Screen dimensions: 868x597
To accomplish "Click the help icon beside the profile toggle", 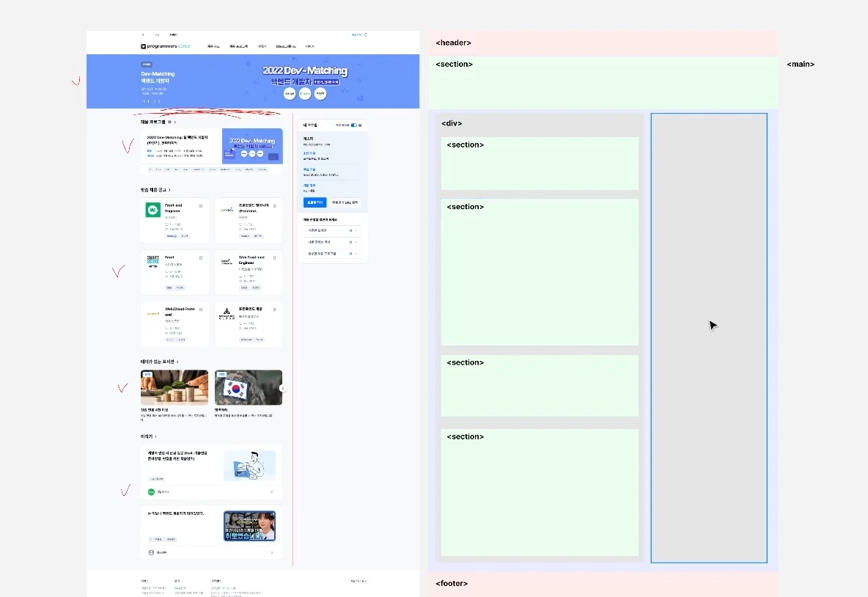I will coord(360,125).
